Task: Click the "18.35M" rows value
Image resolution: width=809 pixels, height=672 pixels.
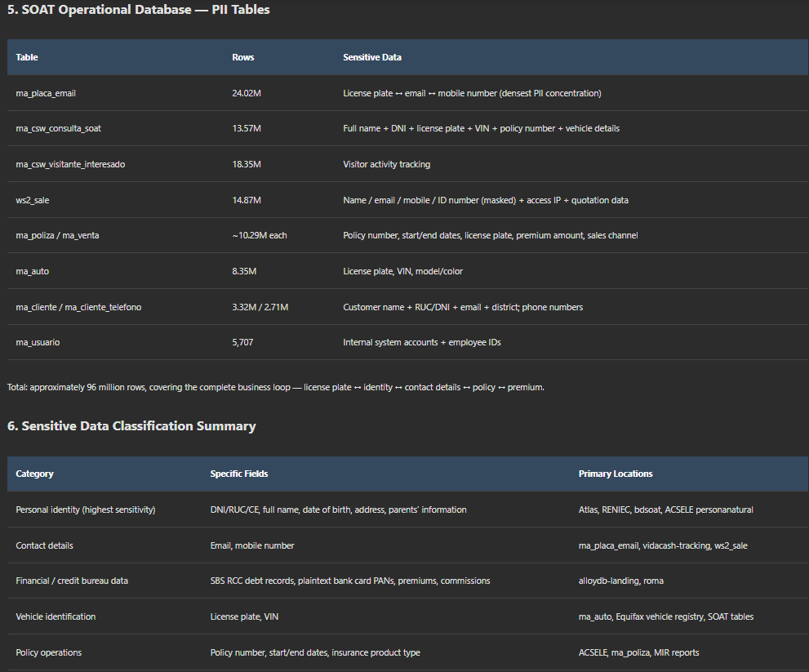Action: coord(247,164)
